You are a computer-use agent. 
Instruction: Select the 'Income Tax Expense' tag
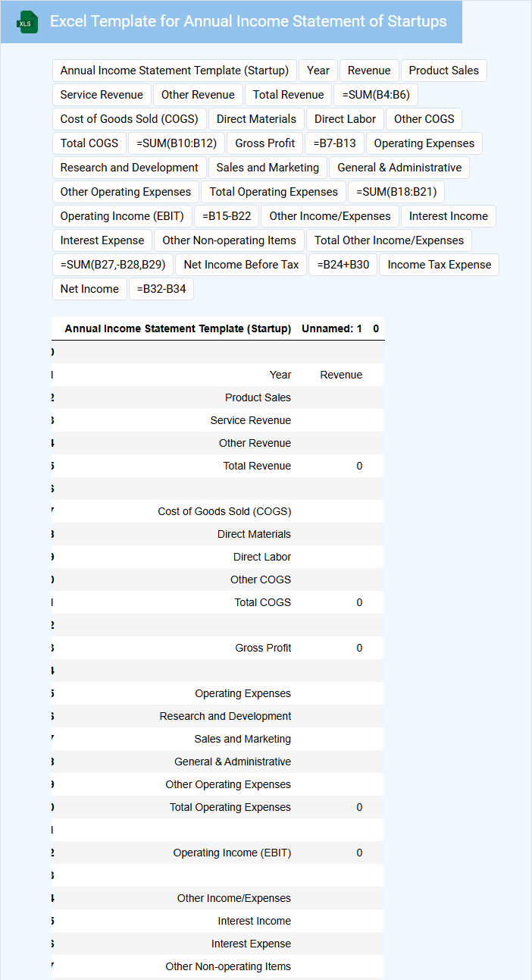click(x=440, y=265)
